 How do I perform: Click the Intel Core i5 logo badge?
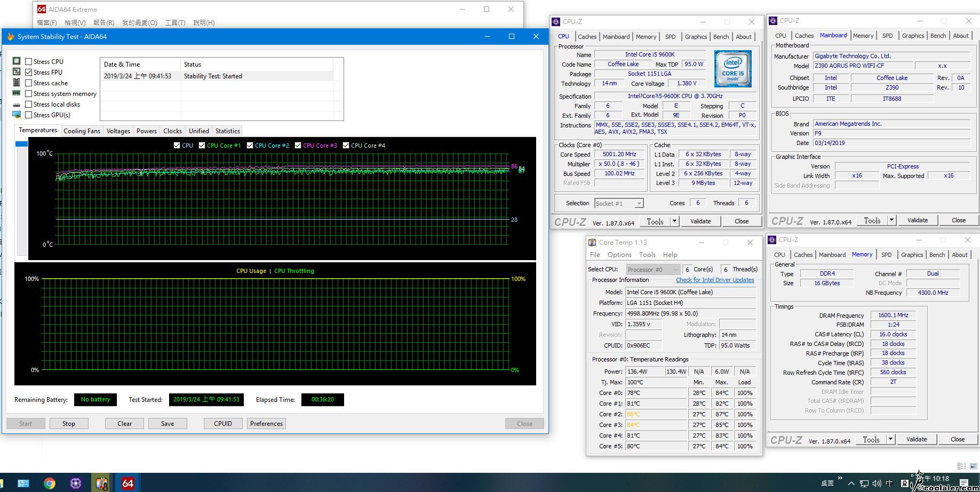(x=732, y=69)
